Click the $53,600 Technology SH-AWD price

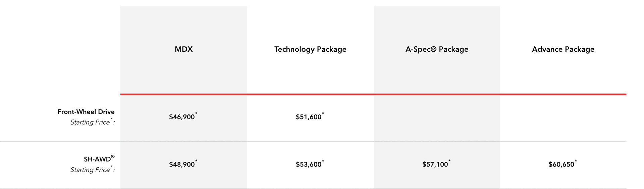point(309,164)
